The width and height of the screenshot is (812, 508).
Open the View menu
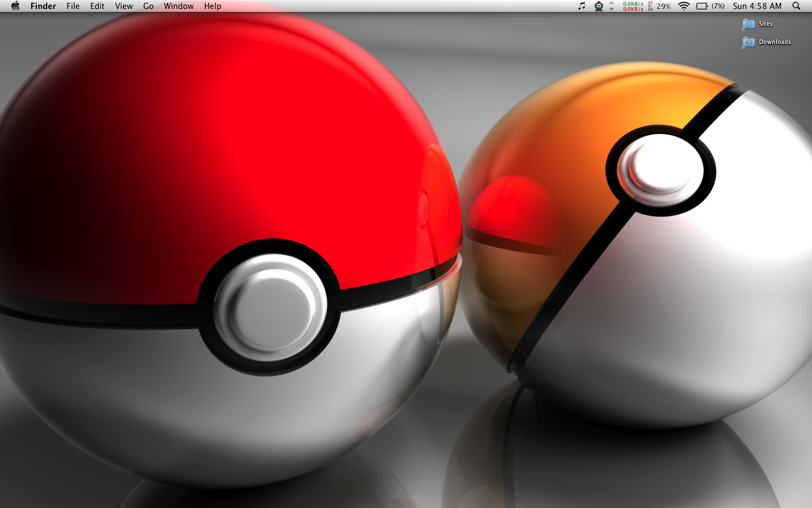click(124, 6)
